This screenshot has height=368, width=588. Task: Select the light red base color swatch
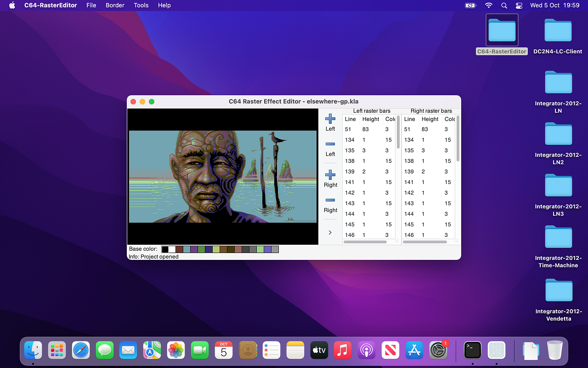238,249
